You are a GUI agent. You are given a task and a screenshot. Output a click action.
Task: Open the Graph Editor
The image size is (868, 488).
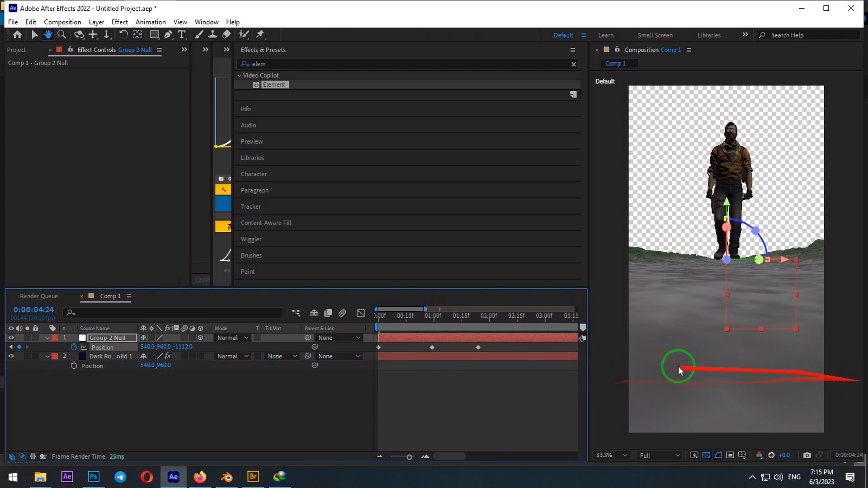coord(361,312)
